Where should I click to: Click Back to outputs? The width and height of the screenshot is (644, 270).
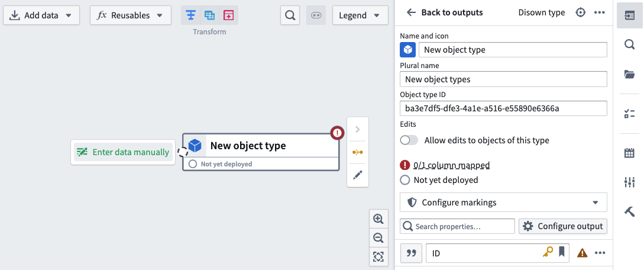[x=445, y=12]
